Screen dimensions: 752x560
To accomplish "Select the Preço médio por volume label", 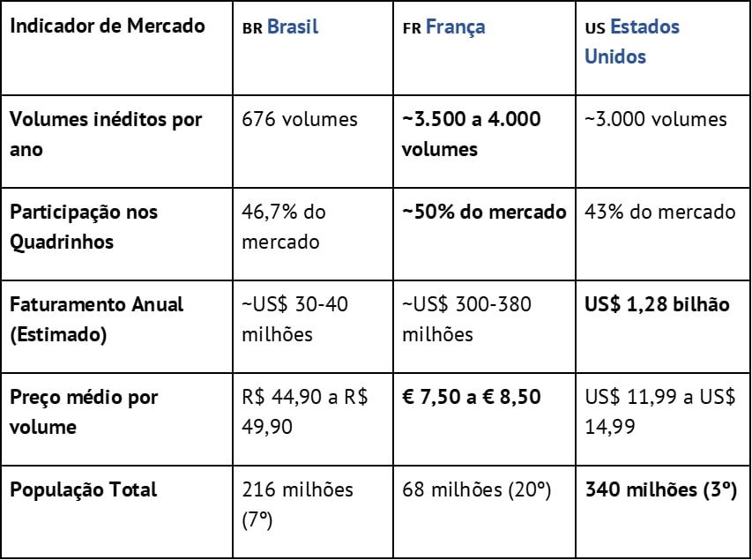I will [x=84, y=412].
